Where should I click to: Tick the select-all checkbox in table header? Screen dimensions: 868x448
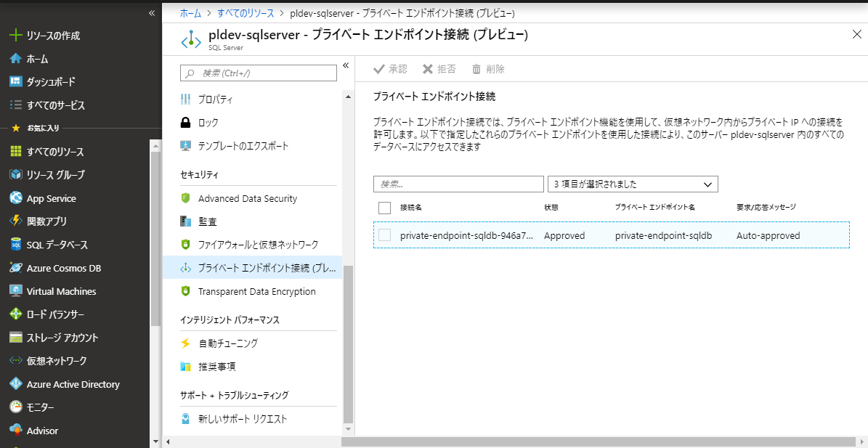[x=385, y=208]
